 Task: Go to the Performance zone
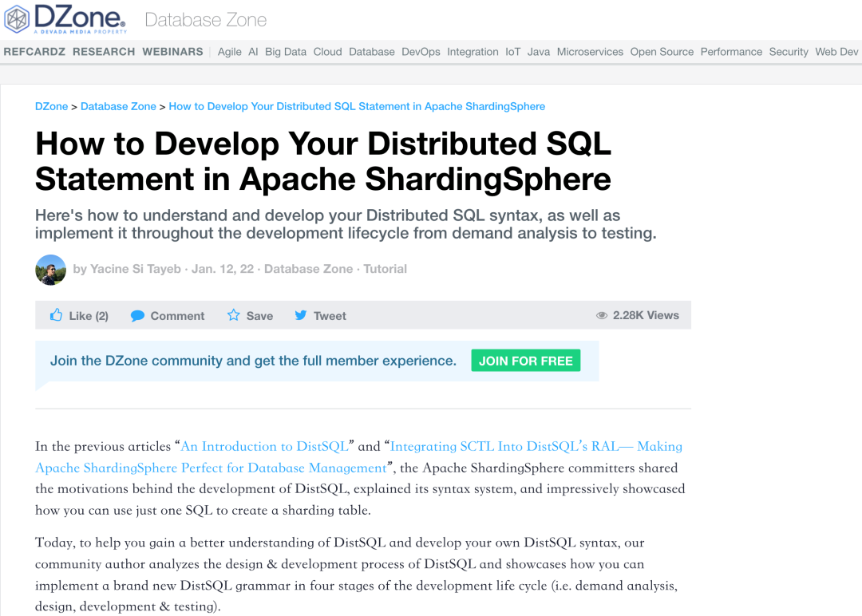click(x=731, y=52)
